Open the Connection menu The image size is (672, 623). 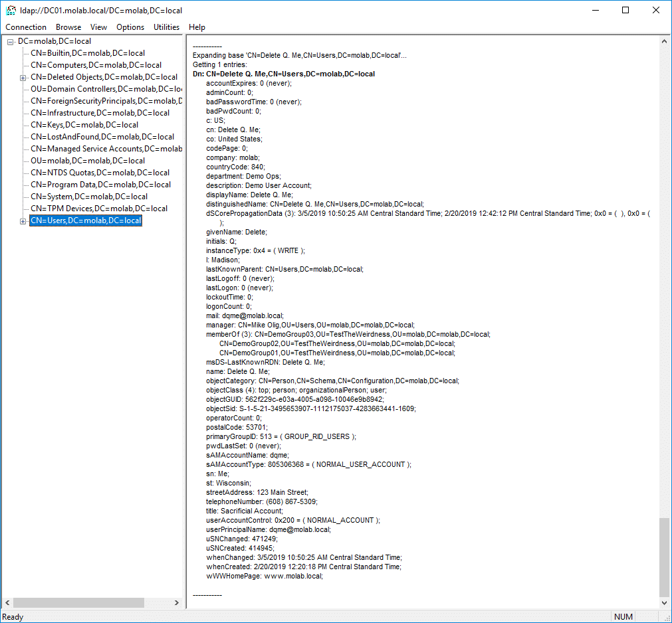(26, 27)
